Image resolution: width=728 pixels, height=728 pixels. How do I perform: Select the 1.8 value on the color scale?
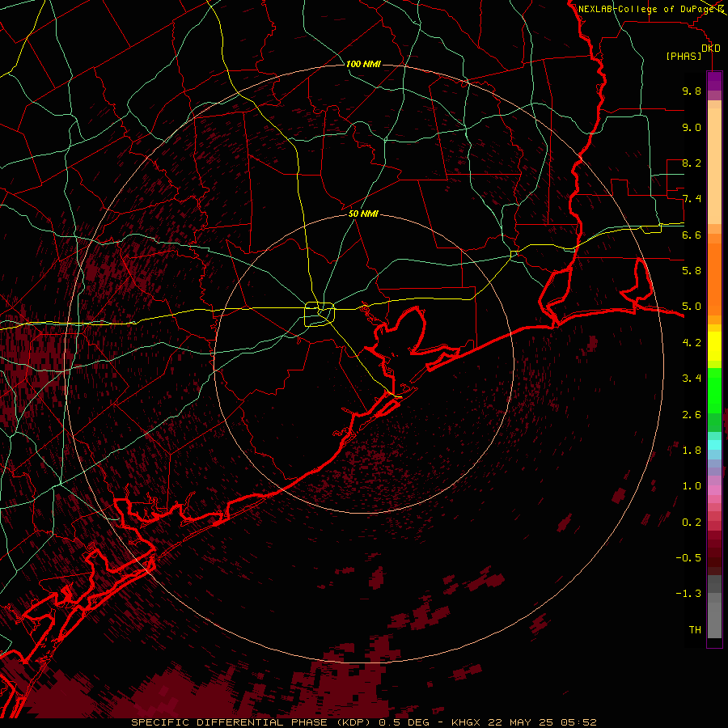[692, 451]
